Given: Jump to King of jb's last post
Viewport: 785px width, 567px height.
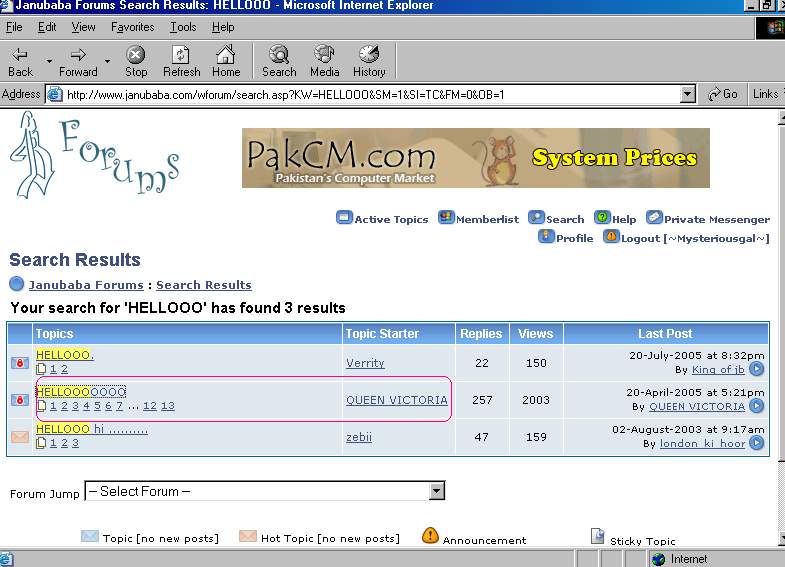Looking at the screenshot, I should coord(756,369).
